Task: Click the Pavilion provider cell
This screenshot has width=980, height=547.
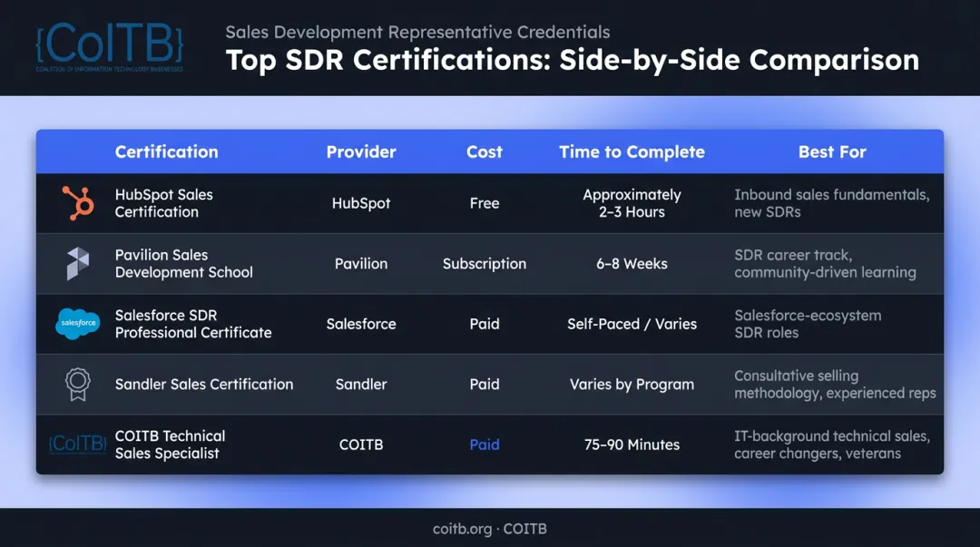Action: [x=361, y=264]
